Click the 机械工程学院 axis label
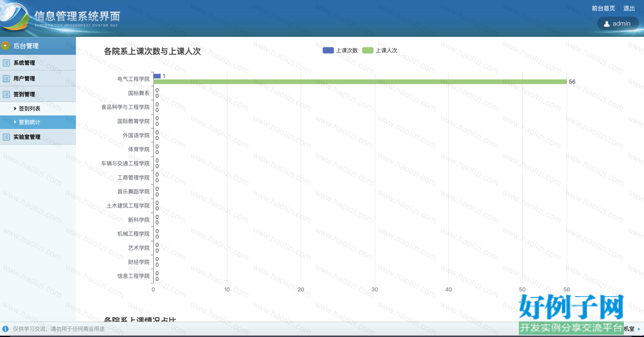The image size is (644, 337). point(133,234)
